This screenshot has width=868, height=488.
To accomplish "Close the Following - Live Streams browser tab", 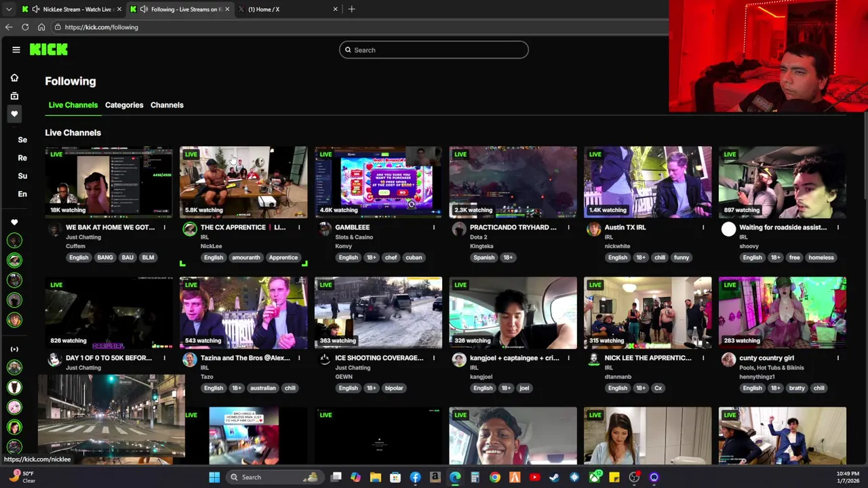I will click(x=227, y=9).
